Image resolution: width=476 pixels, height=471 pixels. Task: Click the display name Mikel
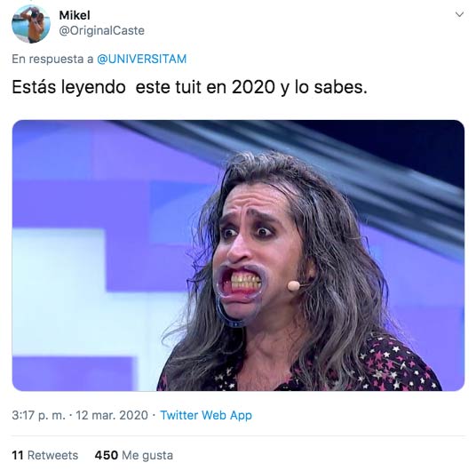pos(75,15)
